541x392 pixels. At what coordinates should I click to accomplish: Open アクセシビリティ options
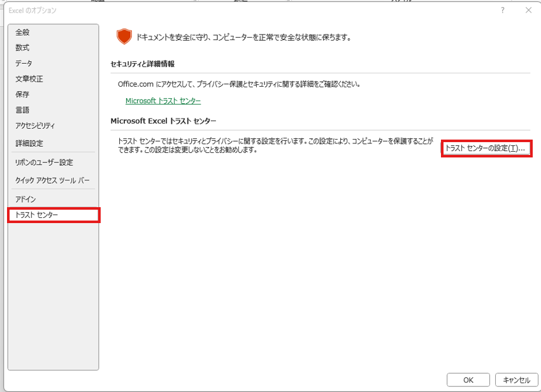point(35,126)
